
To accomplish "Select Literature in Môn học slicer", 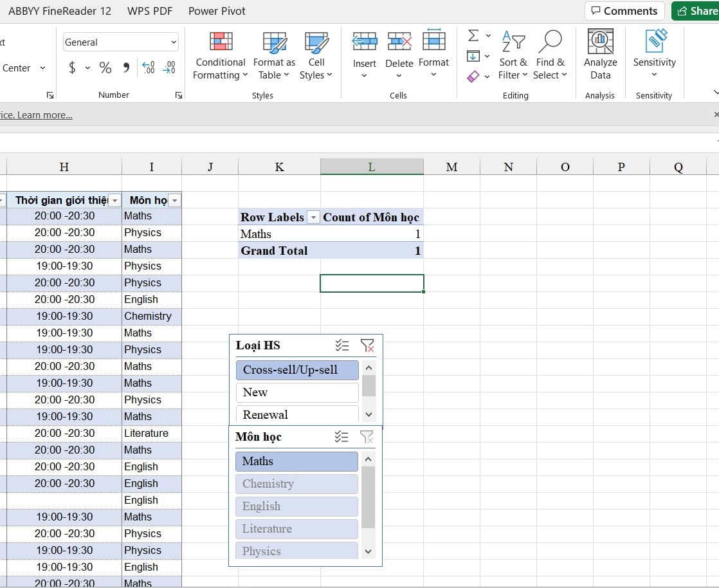I will (296, 529).
